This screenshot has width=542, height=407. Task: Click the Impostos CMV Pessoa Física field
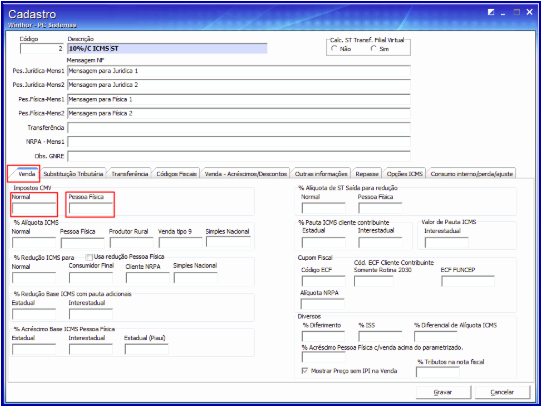click(x=91, y=208)
